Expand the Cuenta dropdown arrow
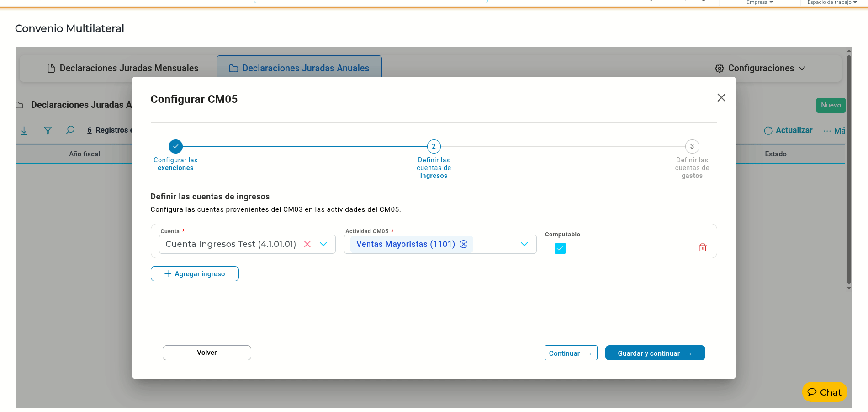The image size is (868, 412). [323, 244]
